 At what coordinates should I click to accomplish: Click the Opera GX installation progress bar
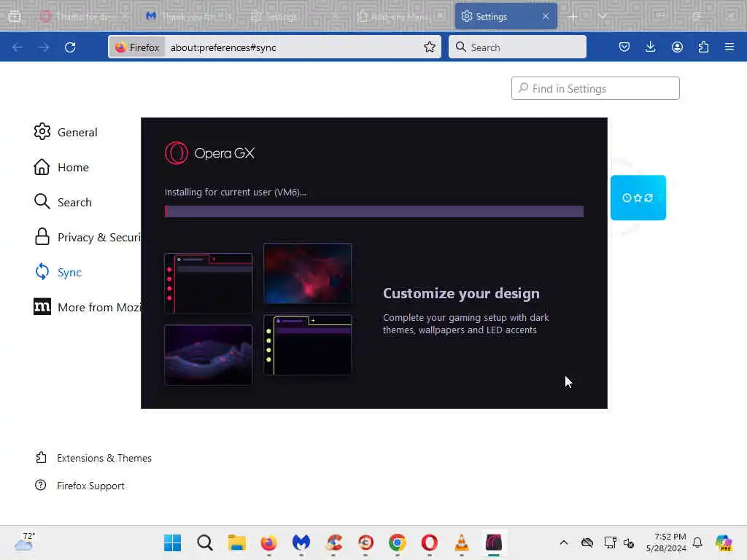[x=374, y=211]
